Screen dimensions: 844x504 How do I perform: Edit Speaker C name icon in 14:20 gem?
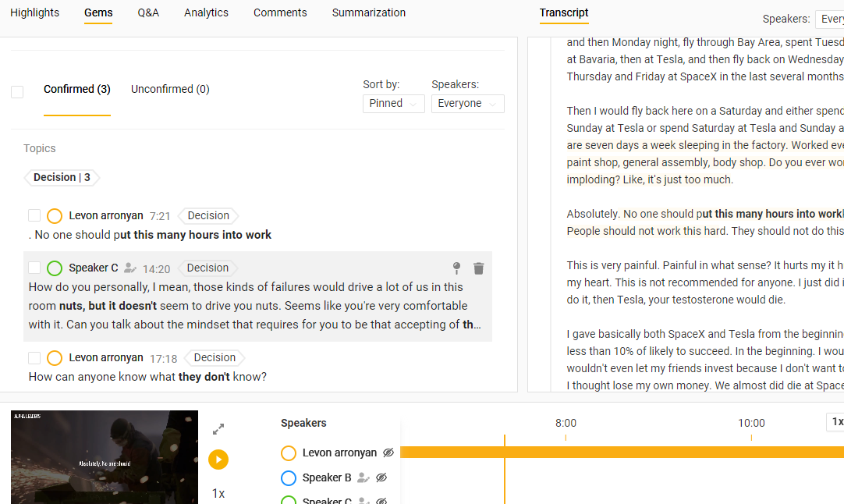pos(129,268)
